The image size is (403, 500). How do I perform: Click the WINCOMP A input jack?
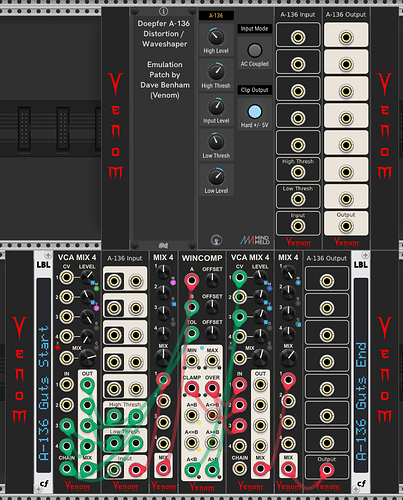click(192, 280)
